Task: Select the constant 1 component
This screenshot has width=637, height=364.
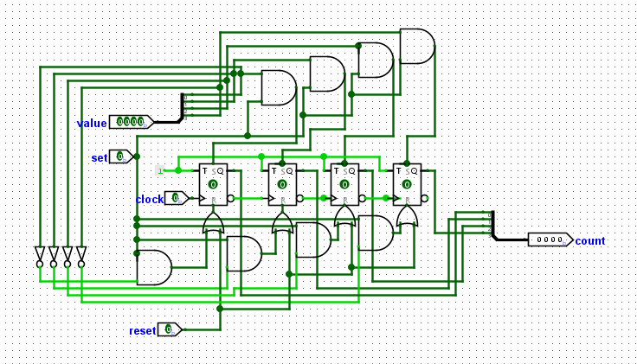Action: click(x=159, y=171)
